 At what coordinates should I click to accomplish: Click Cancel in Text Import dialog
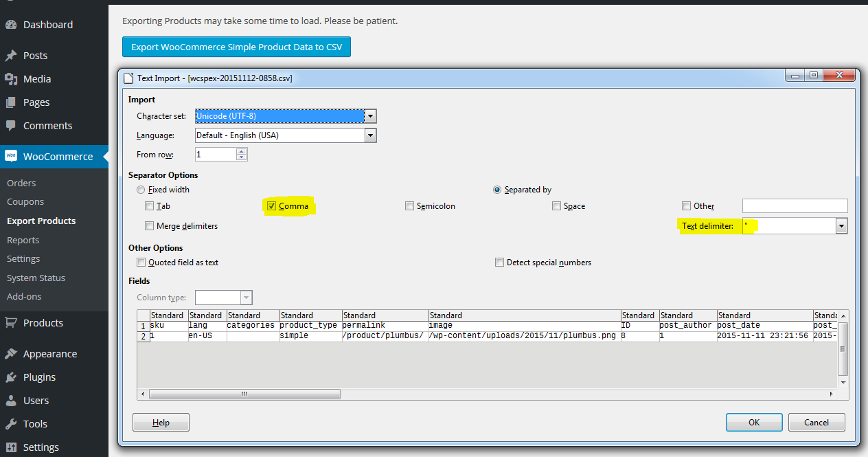(x=816, y=422)
